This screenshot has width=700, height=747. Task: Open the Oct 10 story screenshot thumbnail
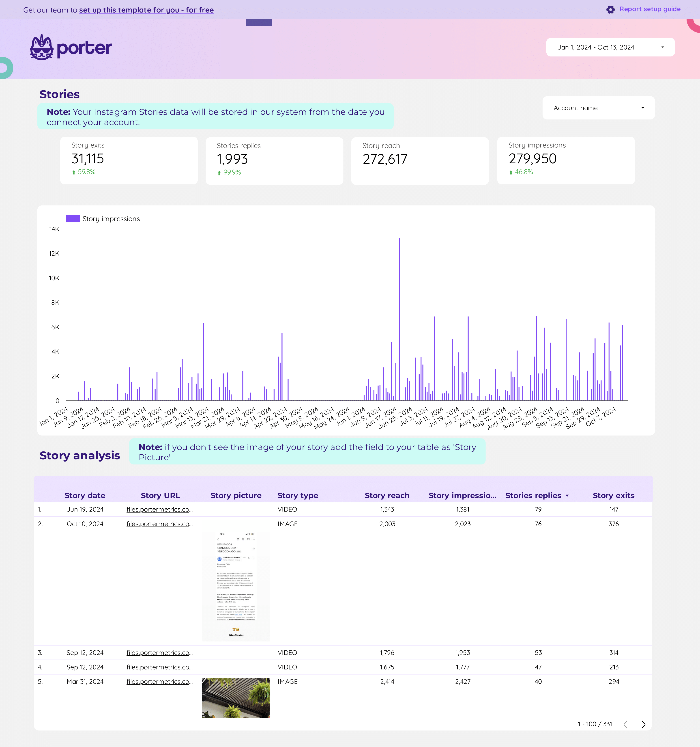(x=236, y=586)
